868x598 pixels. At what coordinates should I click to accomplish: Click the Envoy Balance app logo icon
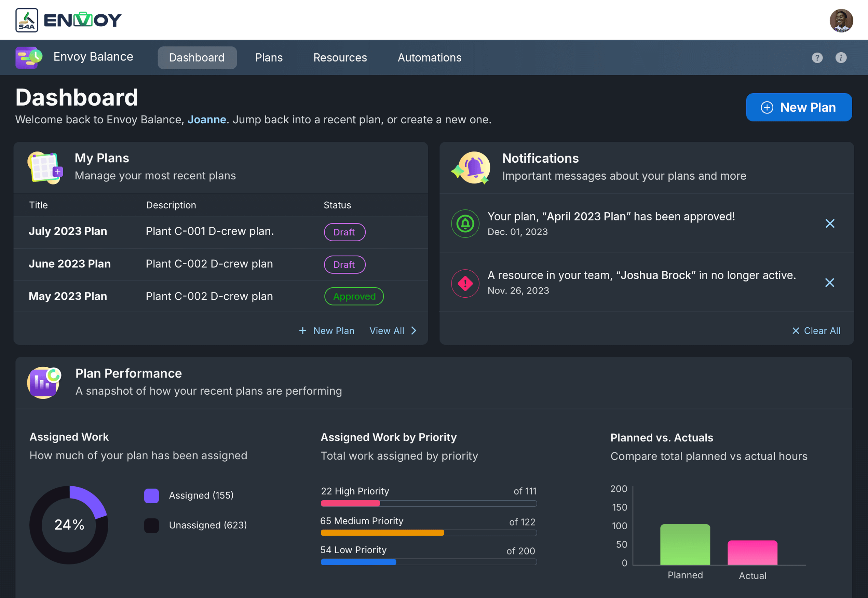29,57
